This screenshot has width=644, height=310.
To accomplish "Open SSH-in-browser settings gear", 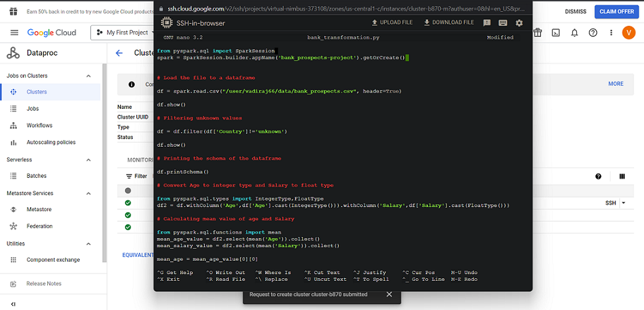I will click(x=519, y=23).
